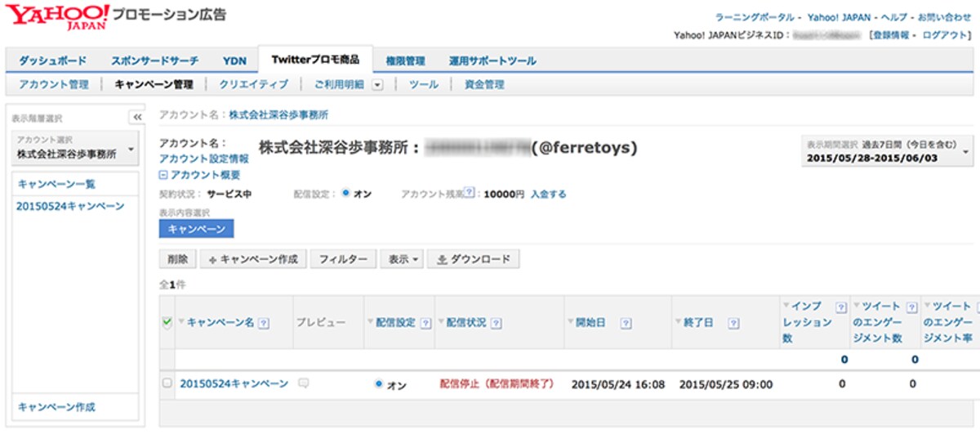Click the フィルター button
The height and width of the screenshot is (439, 980).
click(x=343, y=259)
